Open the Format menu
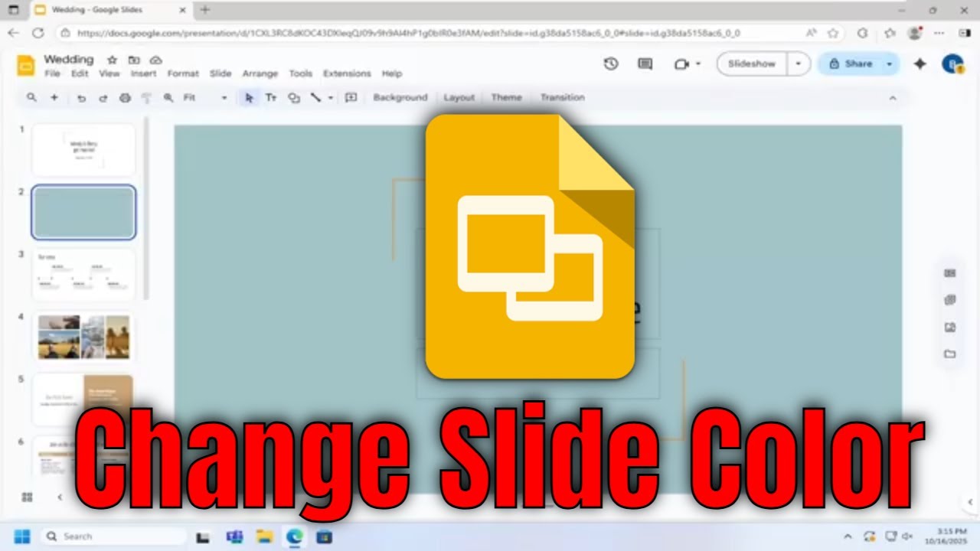The image size is (980, 551). (x=183, y=73)
